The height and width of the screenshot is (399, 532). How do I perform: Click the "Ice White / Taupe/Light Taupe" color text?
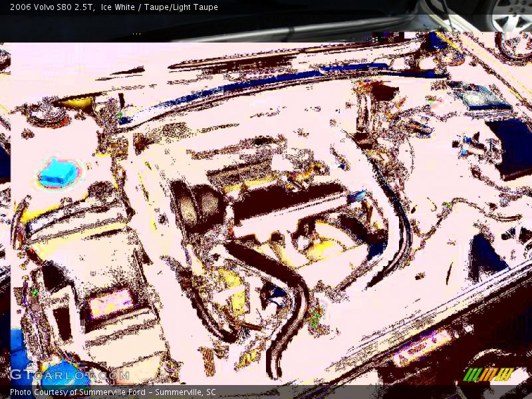160,7
